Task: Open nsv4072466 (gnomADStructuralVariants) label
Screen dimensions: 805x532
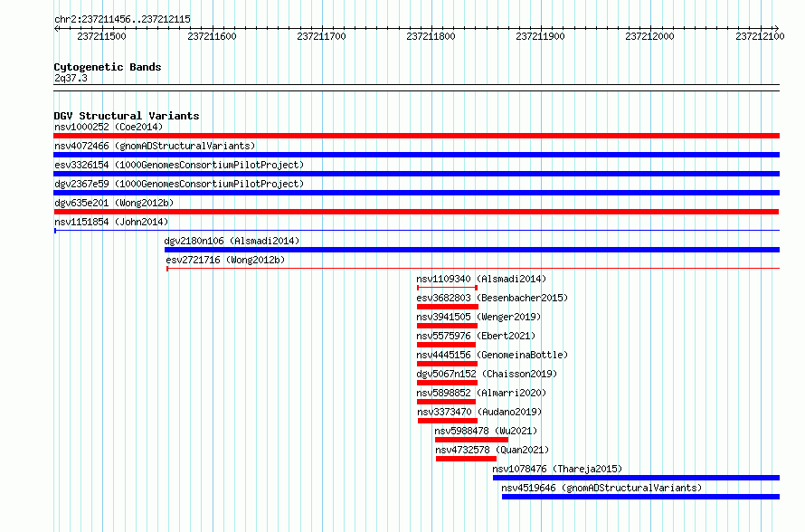Action: pos(155,146)
